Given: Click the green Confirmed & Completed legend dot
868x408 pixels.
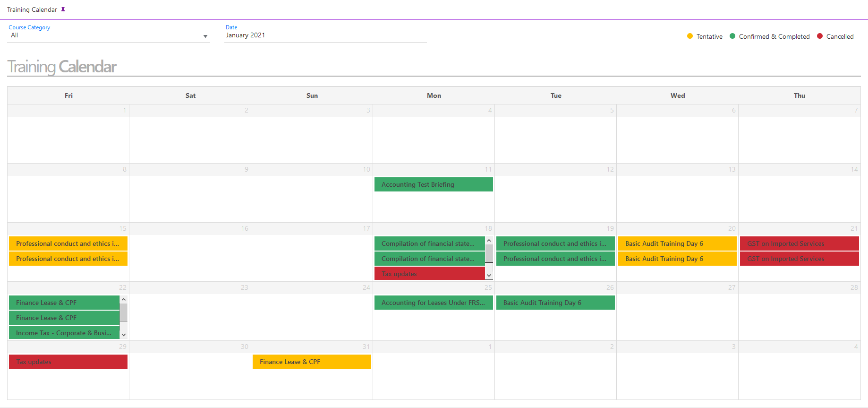Looking at the screenshot, I should click(732, 36).
